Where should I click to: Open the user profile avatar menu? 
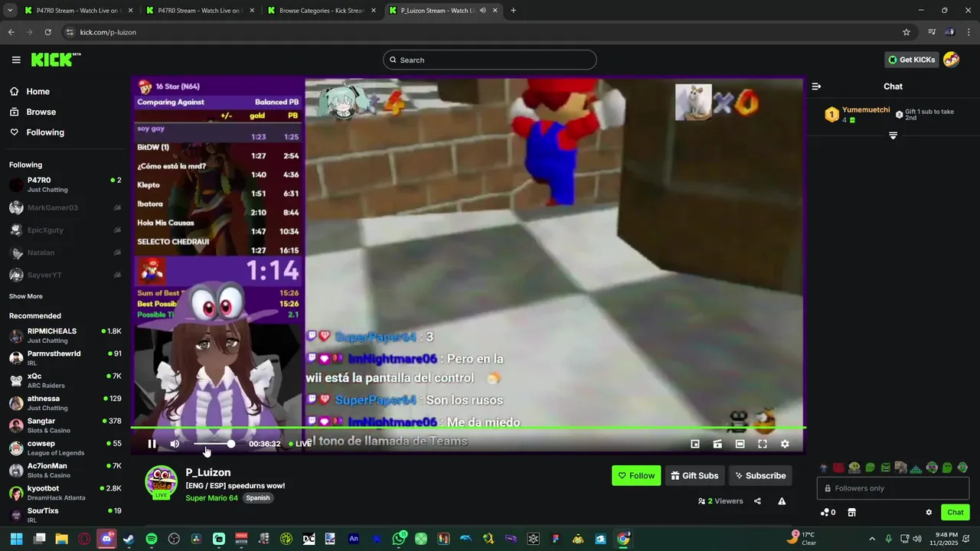click(952, 60)
